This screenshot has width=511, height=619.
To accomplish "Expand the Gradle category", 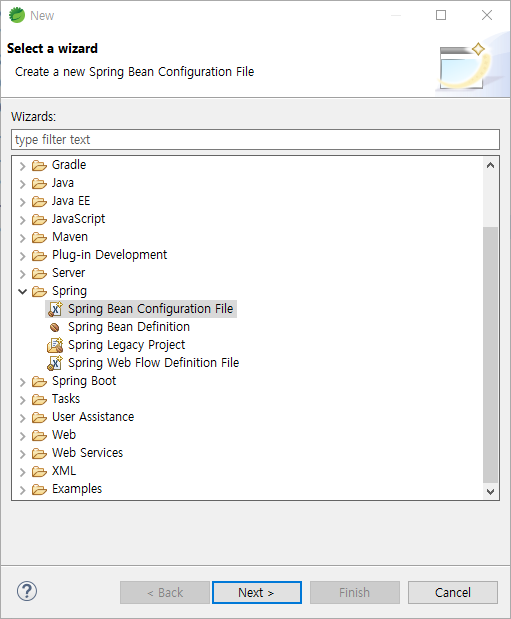I will 23,166.
